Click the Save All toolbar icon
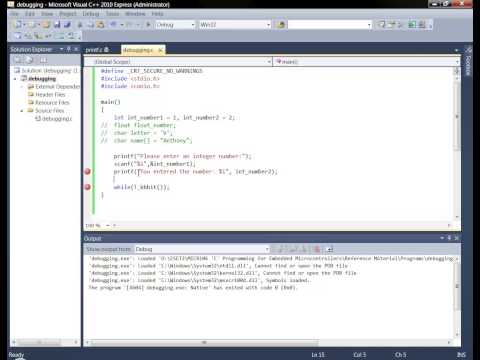Screen dimensions: 480x360 click(68, 24)
